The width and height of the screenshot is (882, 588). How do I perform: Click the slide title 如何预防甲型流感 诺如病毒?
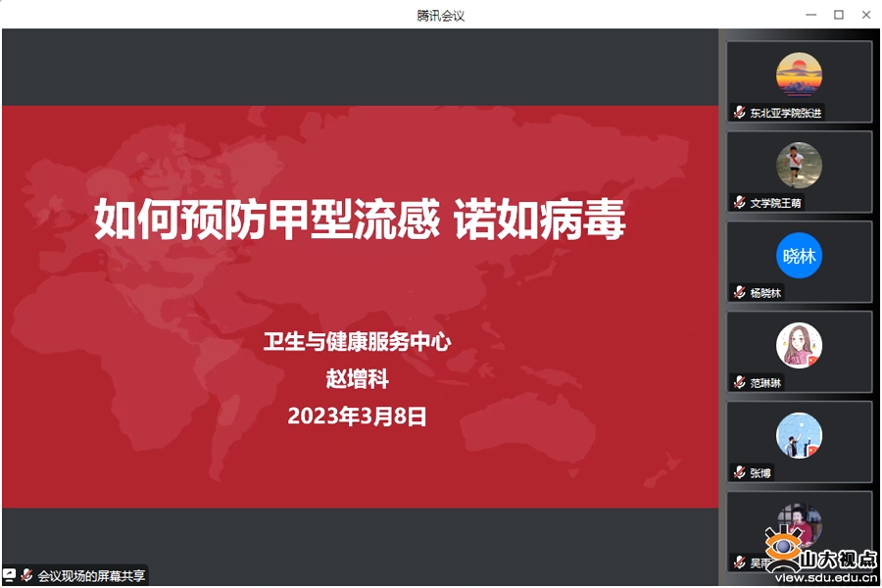tap(360, 220)
